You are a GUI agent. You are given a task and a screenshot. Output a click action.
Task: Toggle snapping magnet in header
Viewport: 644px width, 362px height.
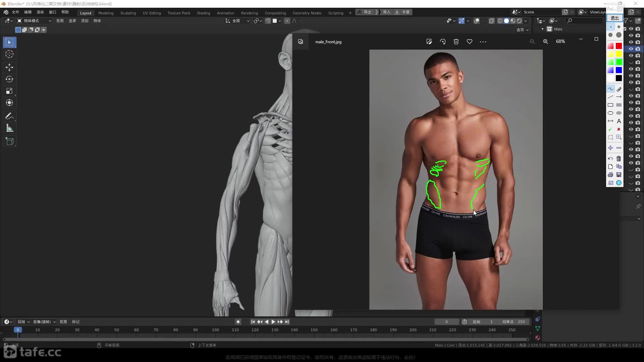(268, 21)
